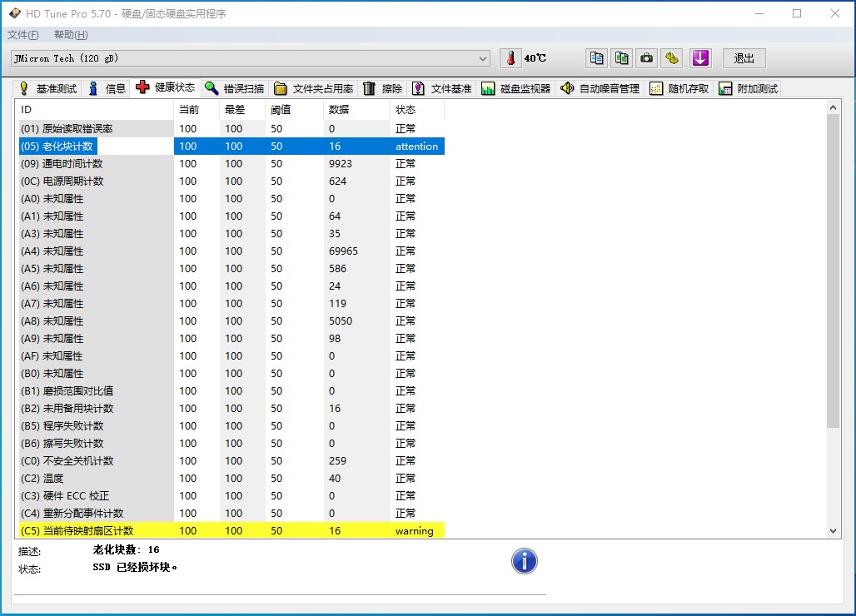The image size is (856, 616).
Task: Select the (01) 原始读取错误率 row
Action: pyautogui.click(x=231, y=129)
